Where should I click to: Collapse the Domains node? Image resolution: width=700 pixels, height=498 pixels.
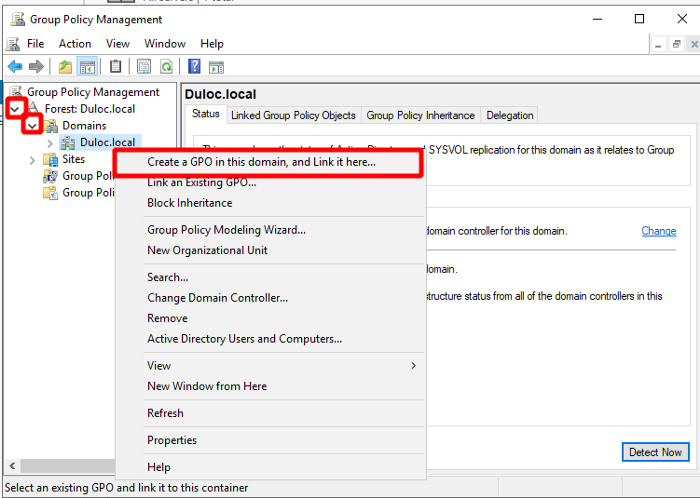[x=32, y=126]
